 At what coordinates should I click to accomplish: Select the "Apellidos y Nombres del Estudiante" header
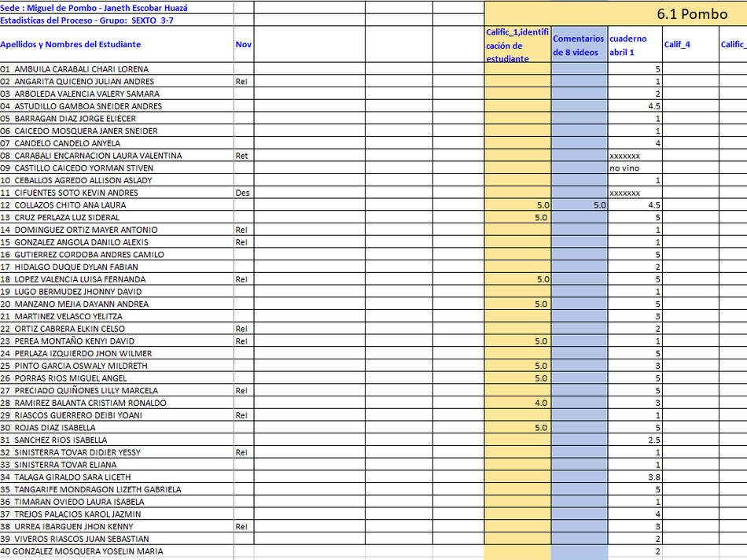coord(71,45)
